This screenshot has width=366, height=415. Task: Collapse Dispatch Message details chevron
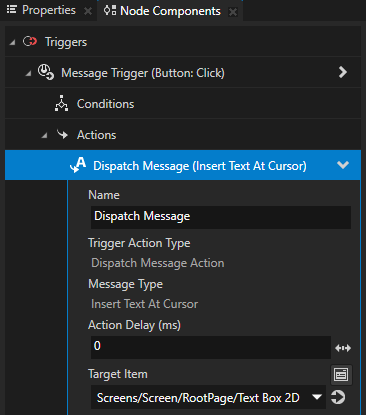tap(343, 165)
